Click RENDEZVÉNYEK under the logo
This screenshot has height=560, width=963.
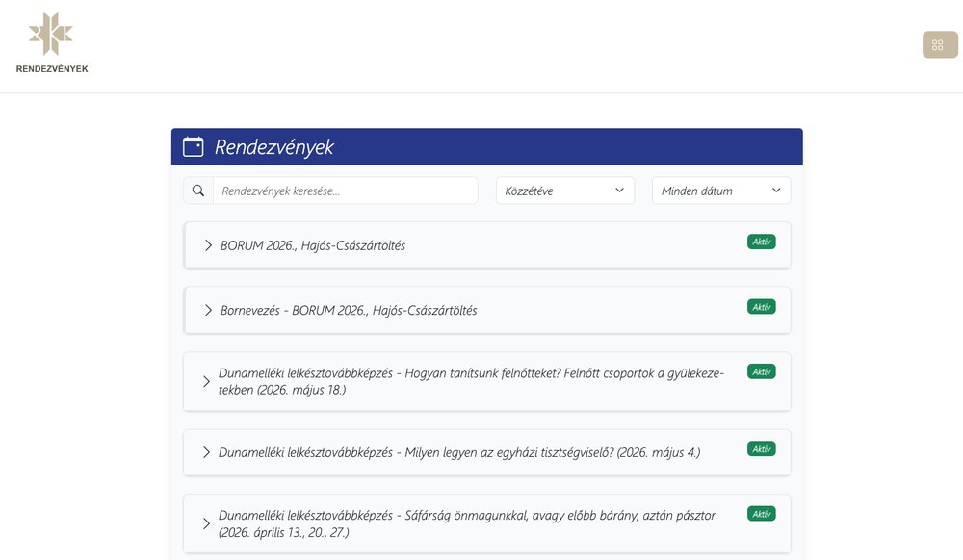point(52,68)
